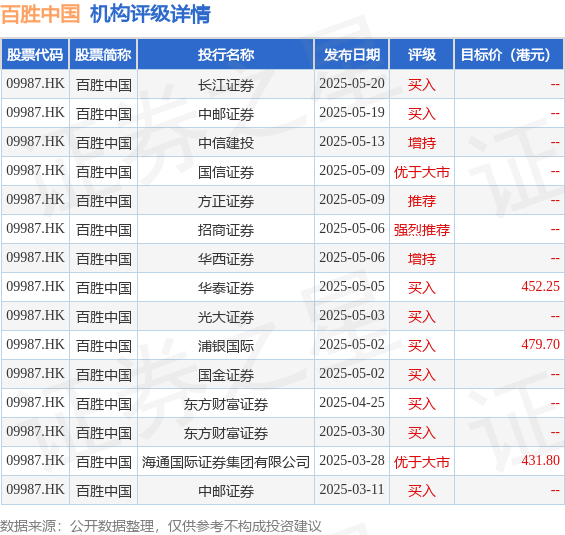This screenshot has height=535, width=565.
Task: Click the 股票简称 column header
Action: (103, 55)
